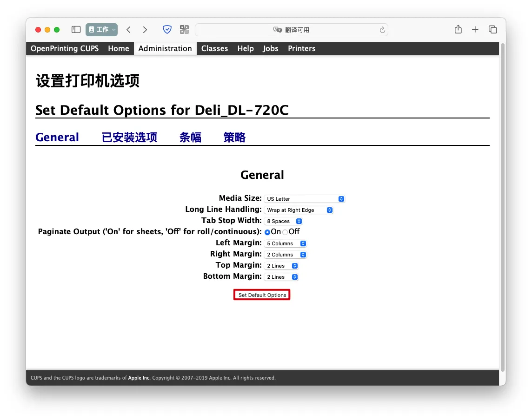This screenshot has height=420, width=532.
Task: Go forward using the forward arrow
Action: [145, 30]
